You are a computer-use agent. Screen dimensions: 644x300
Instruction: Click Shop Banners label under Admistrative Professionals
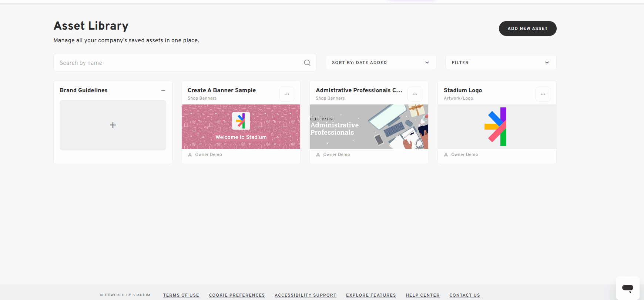[x=330, y=98]
